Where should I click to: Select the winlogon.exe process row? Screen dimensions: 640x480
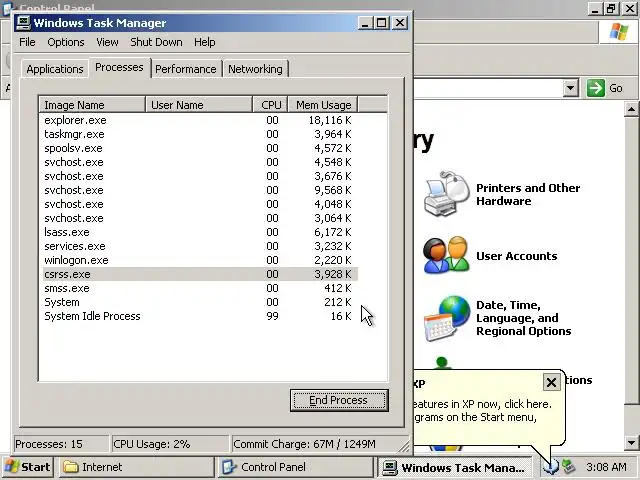click(x=200, y=260)
